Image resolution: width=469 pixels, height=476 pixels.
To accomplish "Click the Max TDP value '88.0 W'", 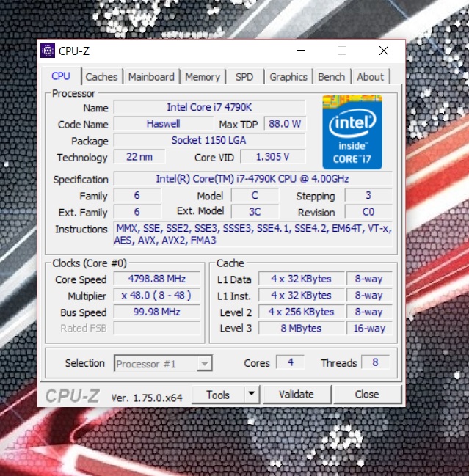I will pos(285,123).
